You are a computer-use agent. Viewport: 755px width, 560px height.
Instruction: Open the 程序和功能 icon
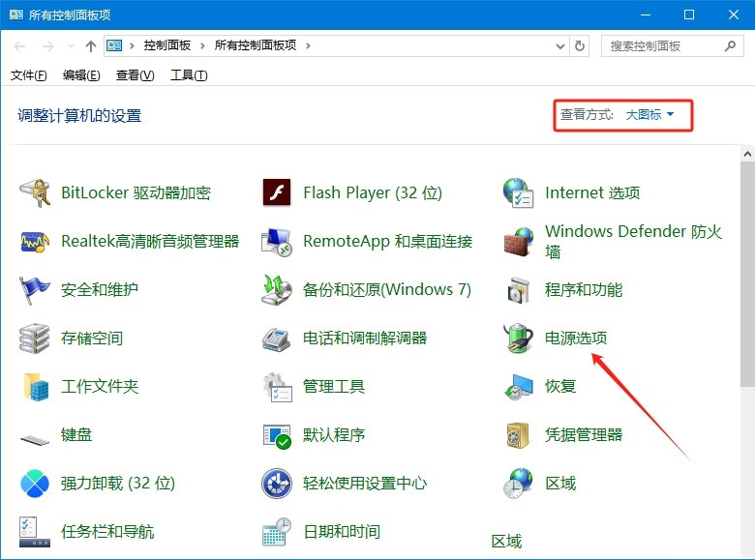point(519,290)
